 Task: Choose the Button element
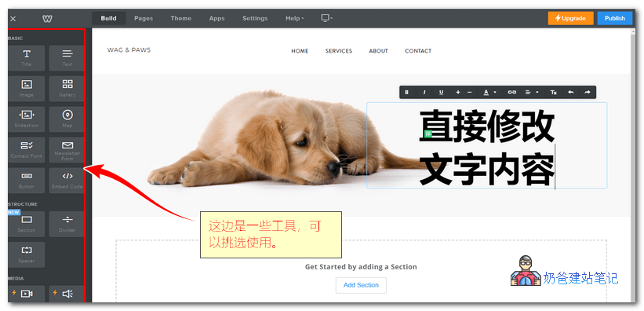(27, 180)
